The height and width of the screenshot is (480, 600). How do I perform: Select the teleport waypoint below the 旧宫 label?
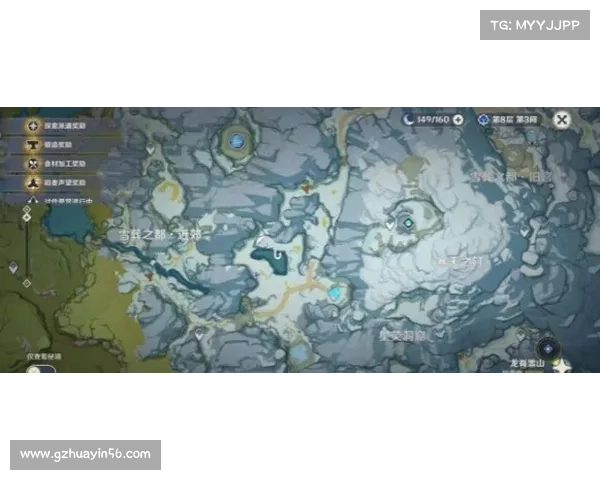click(x=524, y=231)
